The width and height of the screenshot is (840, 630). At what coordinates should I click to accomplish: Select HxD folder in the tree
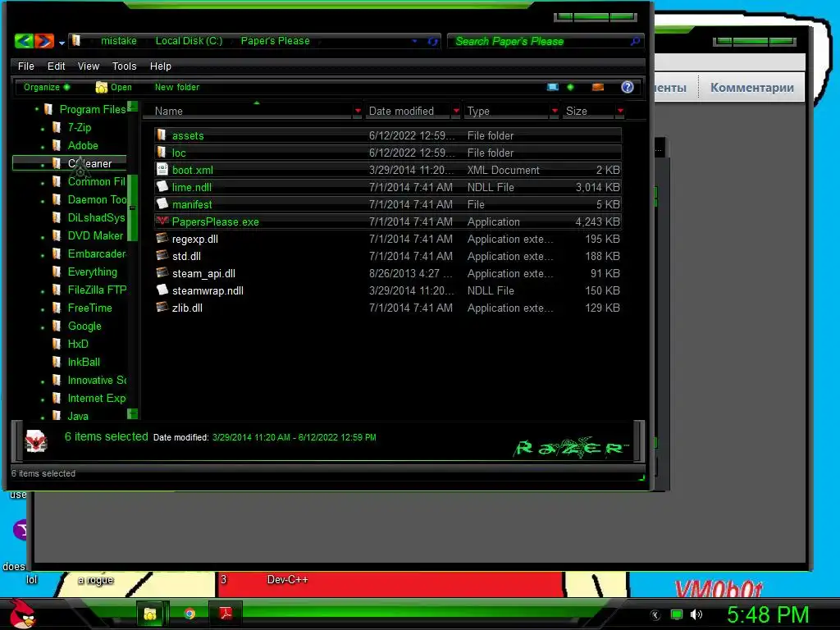coord(78,344)
